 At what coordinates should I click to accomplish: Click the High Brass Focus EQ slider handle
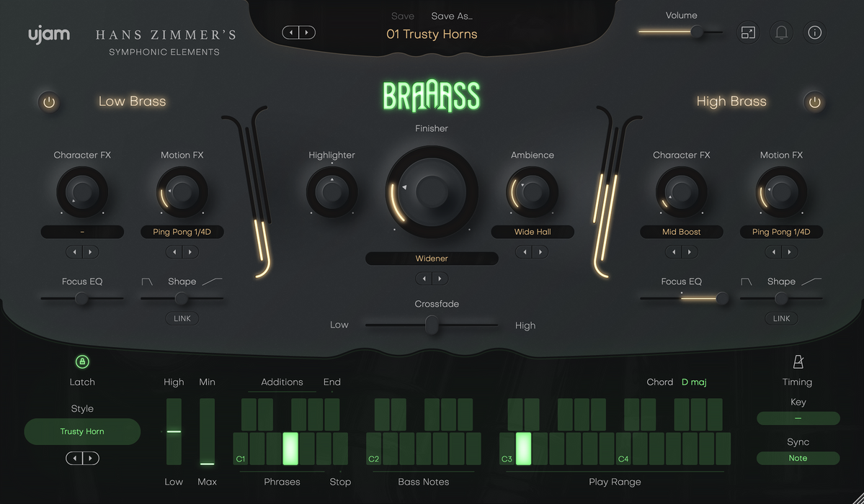pos(722,299)
